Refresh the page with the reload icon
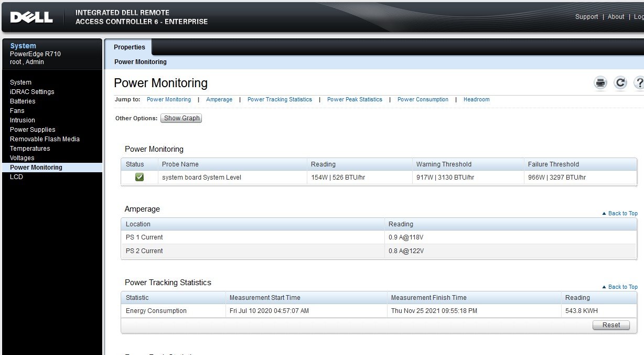Viewport: 644px width, 355px height. pyautogui.click(x=620, y=82)
